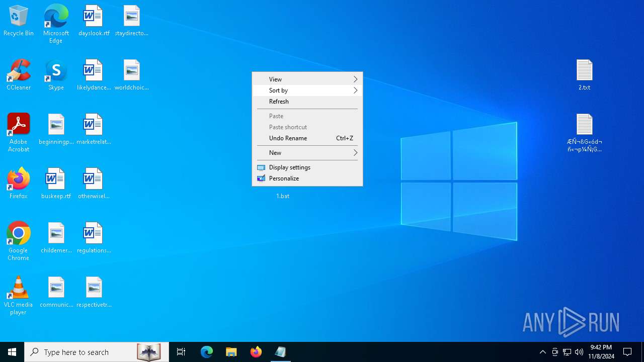
Task: Select the Adobe Acrobat shortcut
Action: coord(19,133)
